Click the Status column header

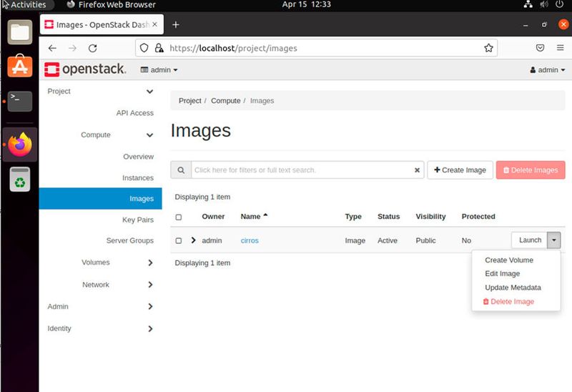pos(388,217)
